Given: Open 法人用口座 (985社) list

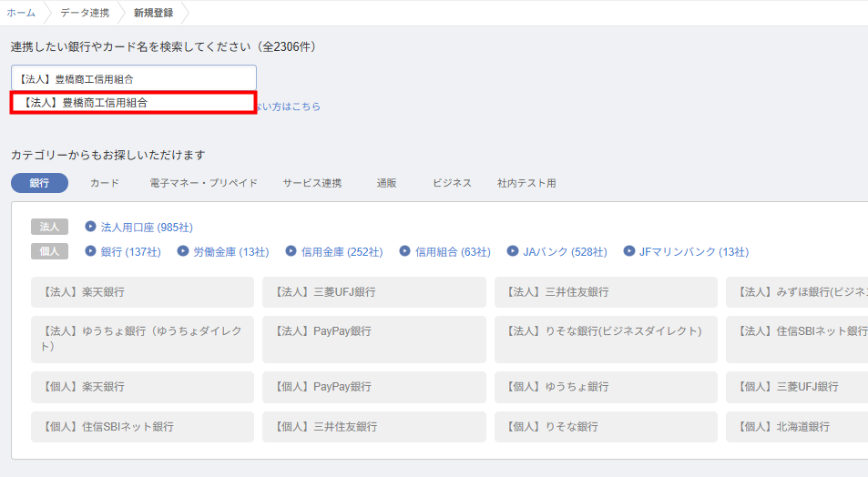Looking at the screenshot, I should point(147,227).
